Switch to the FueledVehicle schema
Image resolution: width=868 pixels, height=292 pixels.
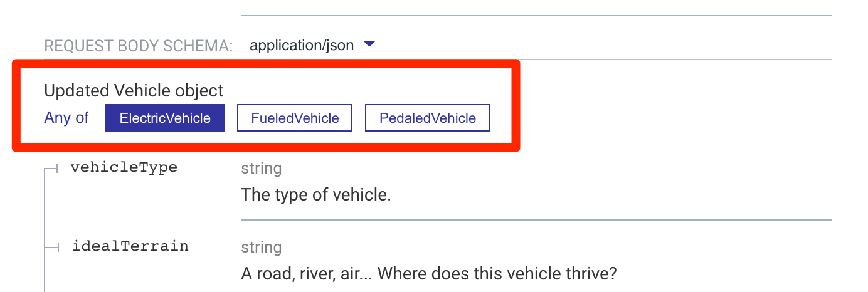click(295, 118)
